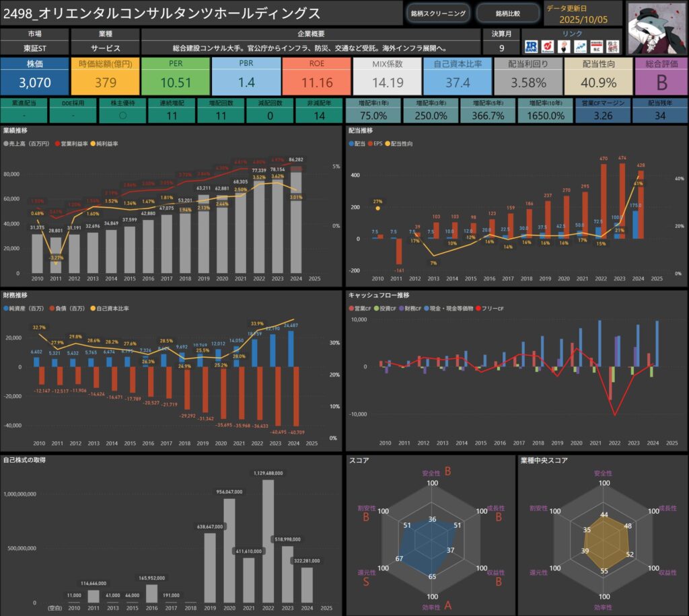Image resolution: width=689 pixels, height=616 pixels.
Task: Click the bald man portrait link icon
Action: [x=564, y=46]
